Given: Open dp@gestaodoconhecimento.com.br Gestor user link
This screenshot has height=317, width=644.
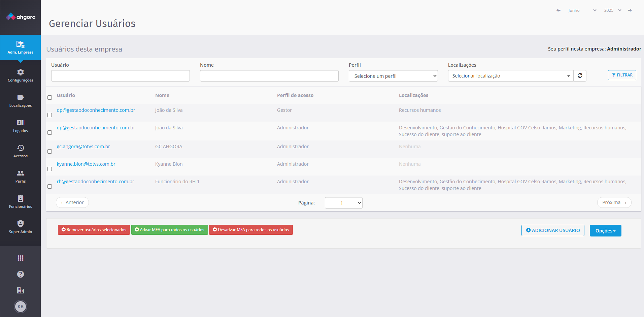Looking at the screenshot, I should coord(96,110).
